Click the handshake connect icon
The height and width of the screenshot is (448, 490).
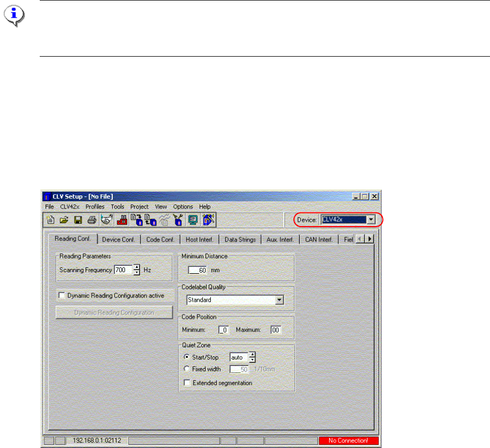[x=107, y=219]
